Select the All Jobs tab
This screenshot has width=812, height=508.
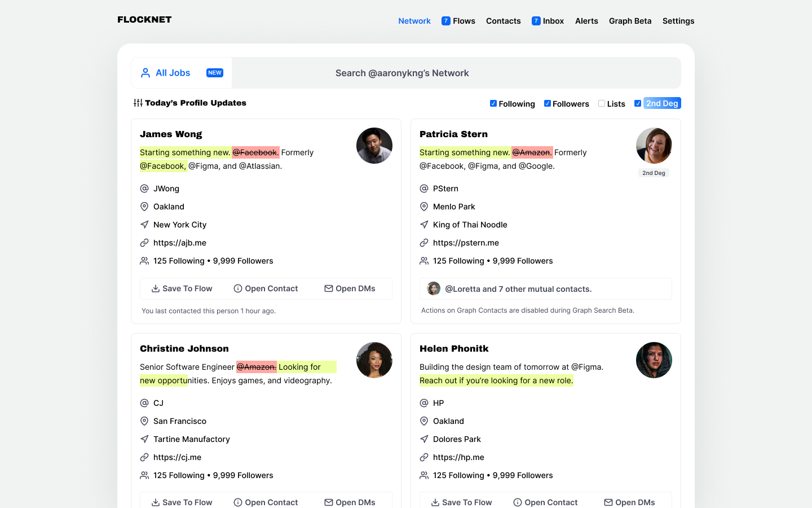point(182,73)
